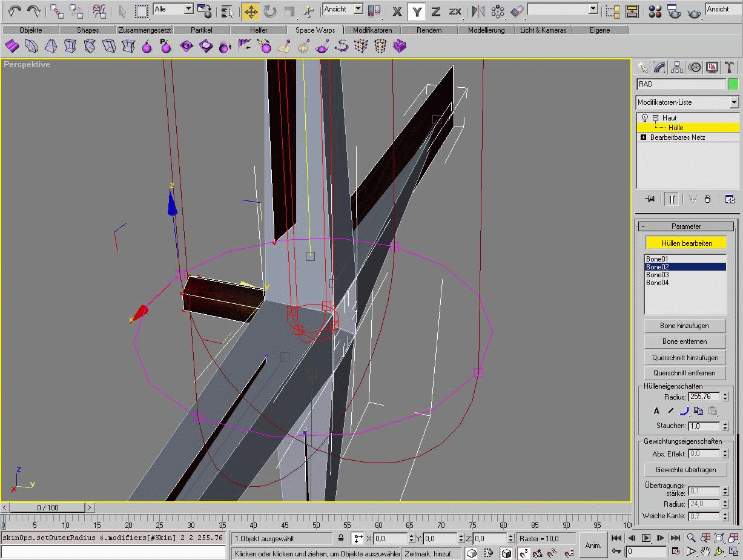This screenshot has width=743, height=560.
Task: Click the green object color swatch
Action: pyautogui.click(x=733, y=84)
